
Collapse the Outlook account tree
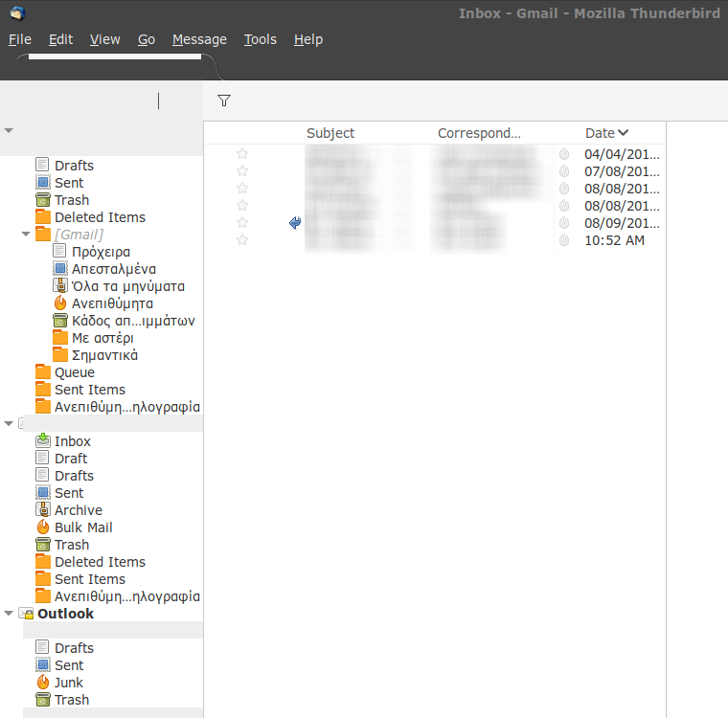(9, 614)
